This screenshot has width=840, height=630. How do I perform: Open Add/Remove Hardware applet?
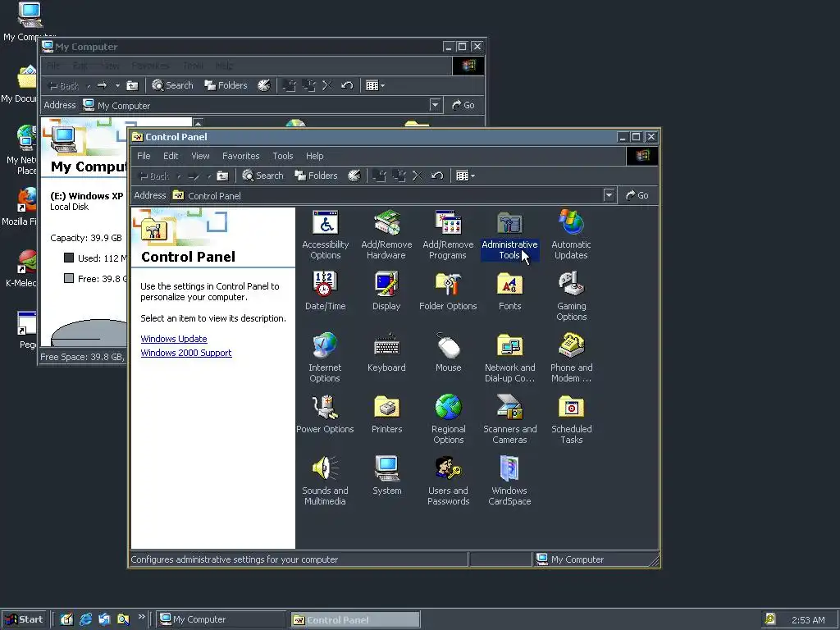point(386,235)
